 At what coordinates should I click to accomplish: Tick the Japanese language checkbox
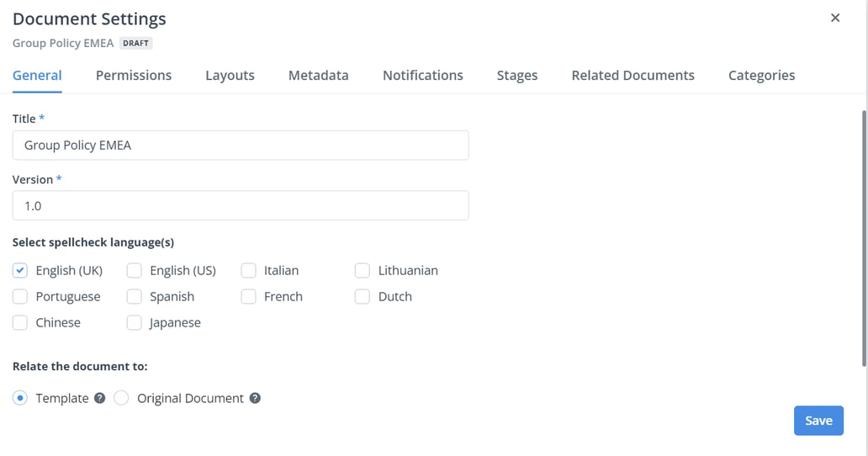pos(134,322)
